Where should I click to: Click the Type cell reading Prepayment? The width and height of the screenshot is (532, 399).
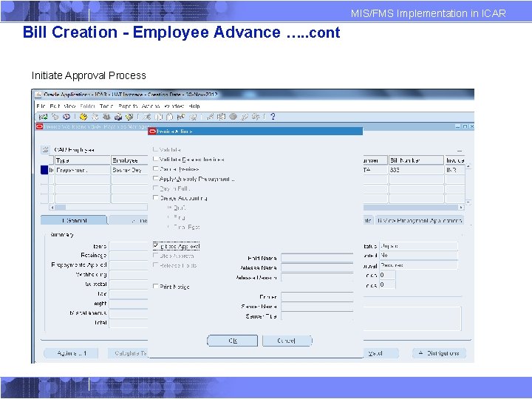83,170
